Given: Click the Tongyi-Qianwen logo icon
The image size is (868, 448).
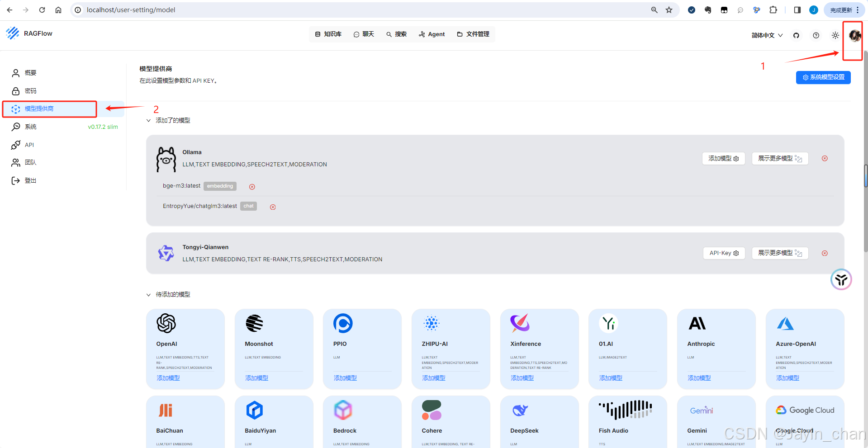Looking at the screenshot, I should 166,253.
